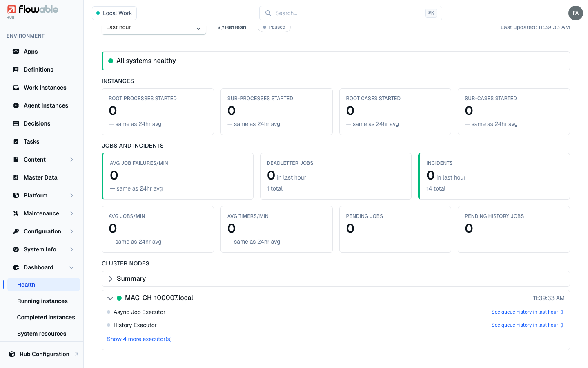Click the '14 total' incidents text
This screenshot has height=368, width=588.
(x=436, y=188)
